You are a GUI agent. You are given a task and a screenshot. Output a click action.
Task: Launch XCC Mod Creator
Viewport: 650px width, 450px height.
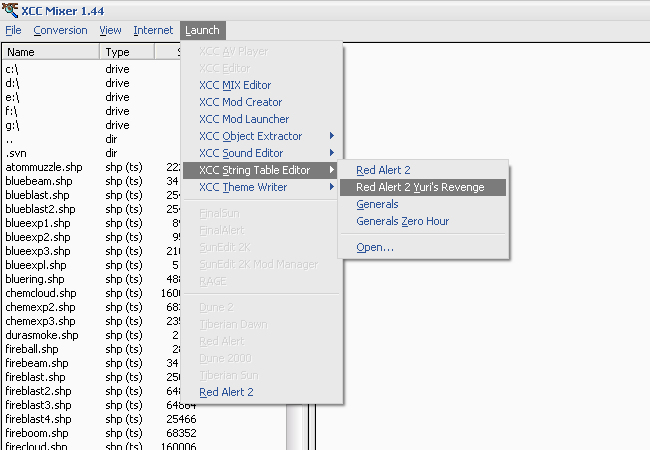240,102
